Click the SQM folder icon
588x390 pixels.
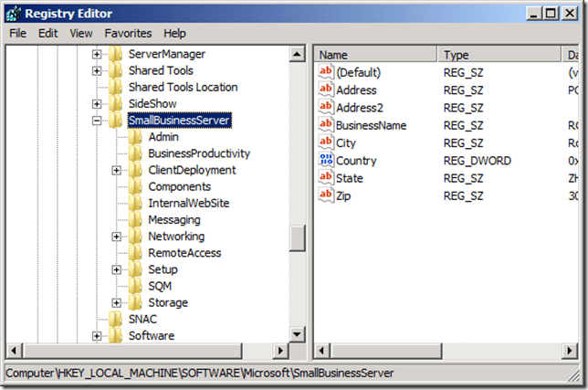135,286
